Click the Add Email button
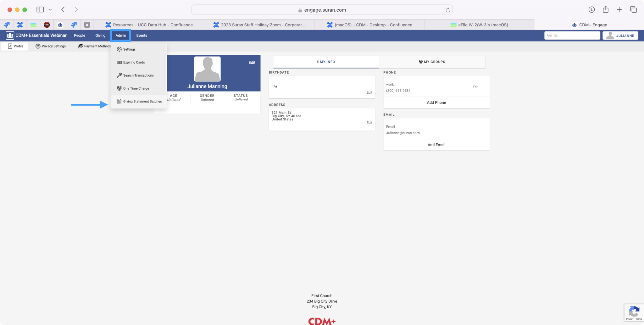Image resolution: width=644 pixels, height=325 pixels. tap(436, 145)
